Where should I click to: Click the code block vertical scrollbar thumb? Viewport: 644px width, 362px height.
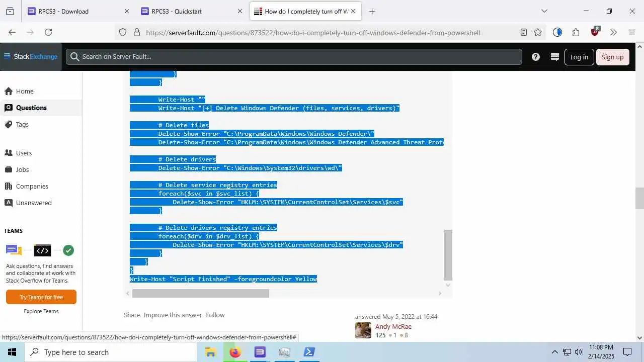[x=448, y=255]
